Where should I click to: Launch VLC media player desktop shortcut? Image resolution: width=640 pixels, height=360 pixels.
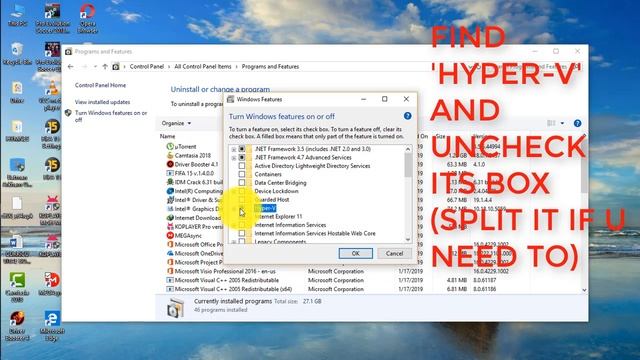pos(52,95)
